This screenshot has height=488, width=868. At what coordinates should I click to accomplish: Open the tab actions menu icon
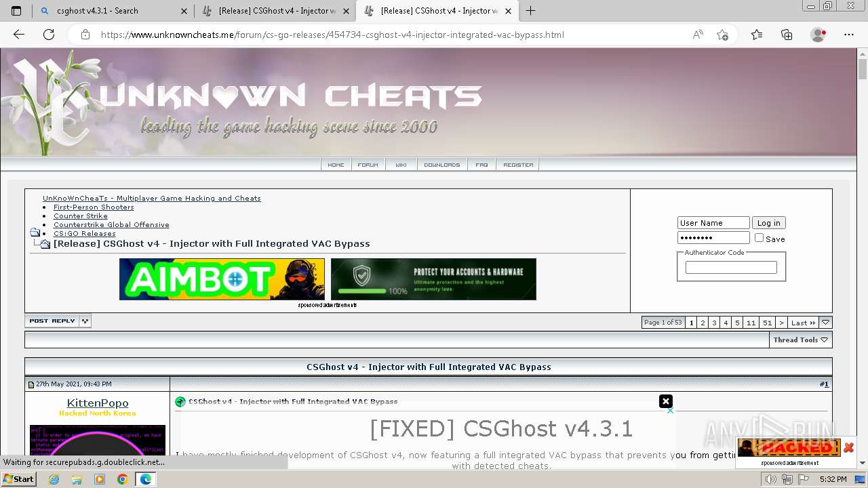tap(16, 11)
